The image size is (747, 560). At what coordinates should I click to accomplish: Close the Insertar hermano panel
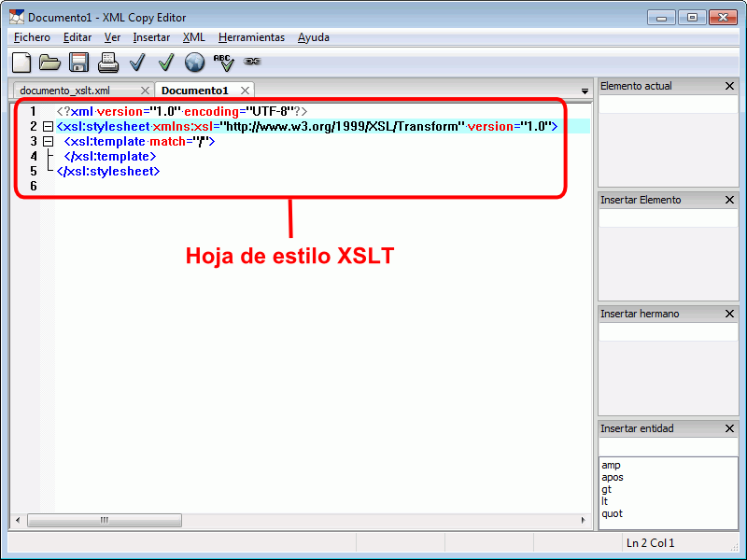[729, 314]
